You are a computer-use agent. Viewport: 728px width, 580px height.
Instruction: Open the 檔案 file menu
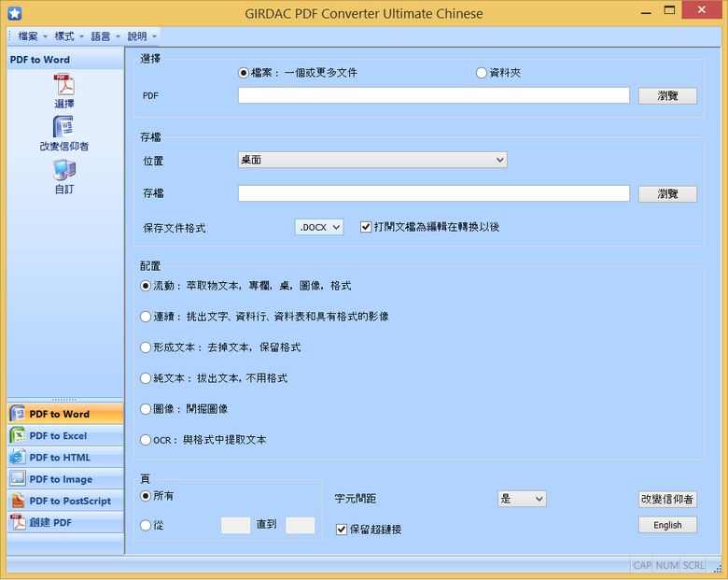pos(32,36)
